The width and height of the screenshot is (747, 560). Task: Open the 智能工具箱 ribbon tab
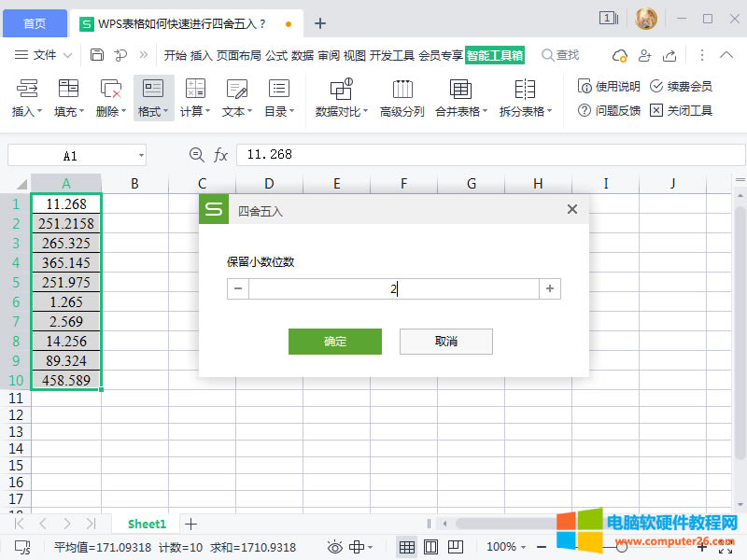[x=495, y=55]
